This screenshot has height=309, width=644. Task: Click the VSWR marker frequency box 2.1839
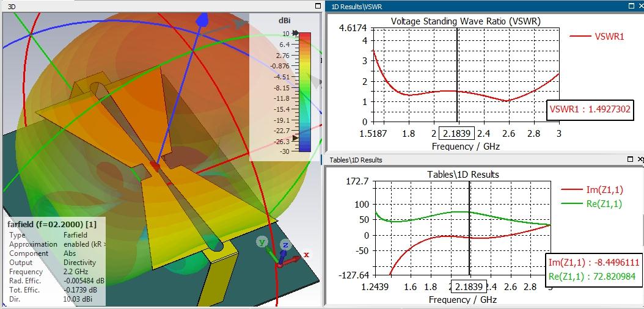point(456,133)
